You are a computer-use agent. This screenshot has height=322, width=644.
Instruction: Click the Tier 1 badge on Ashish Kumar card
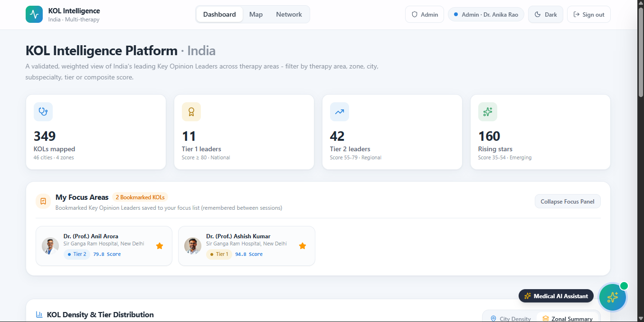[219, 254]
